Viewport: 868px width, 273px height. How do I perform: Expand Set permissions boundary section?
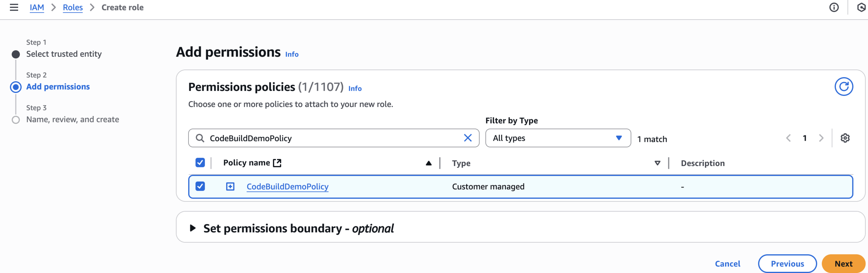[193, 228]
